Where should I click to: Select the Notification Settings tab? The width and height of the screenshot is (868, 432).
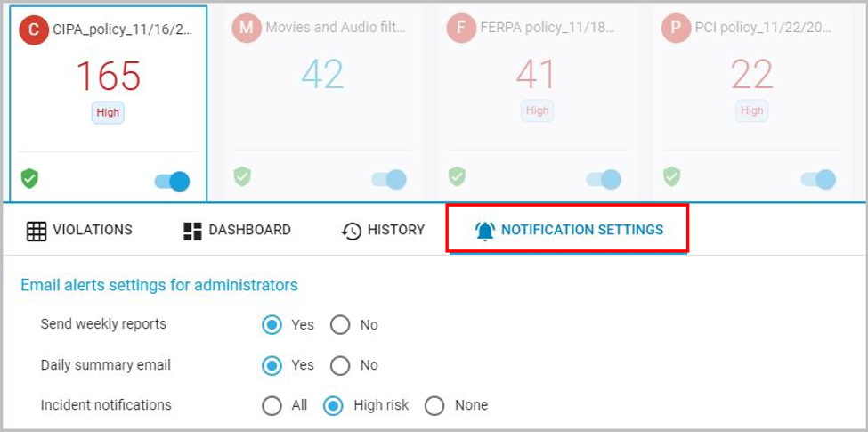pyautogui.click(x=569, y=230)
